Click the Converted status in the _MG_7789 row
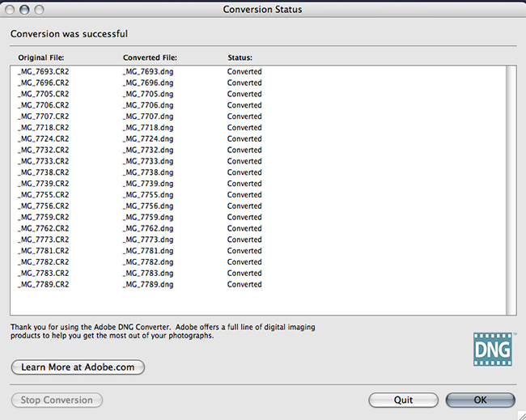This screenshot has width=526, height=420. coord(244,285)
